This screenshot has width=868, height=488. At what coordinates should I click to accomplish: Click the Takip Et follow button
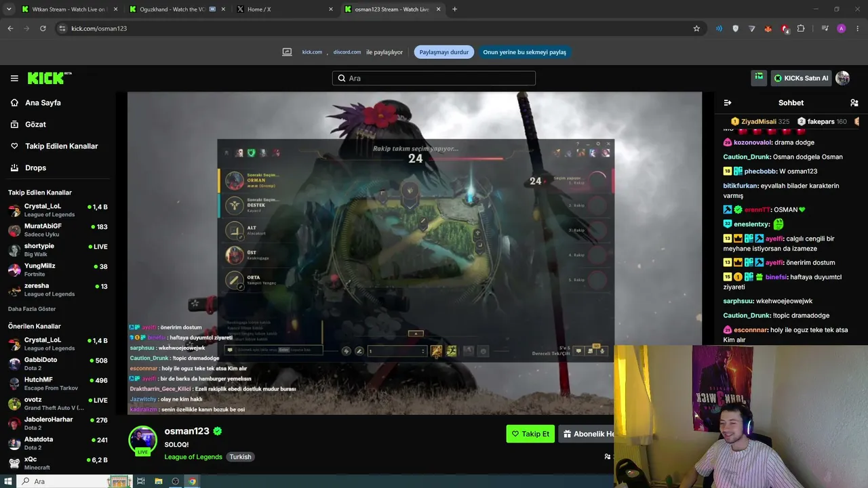pyautogui.click(x=530, y=434)
